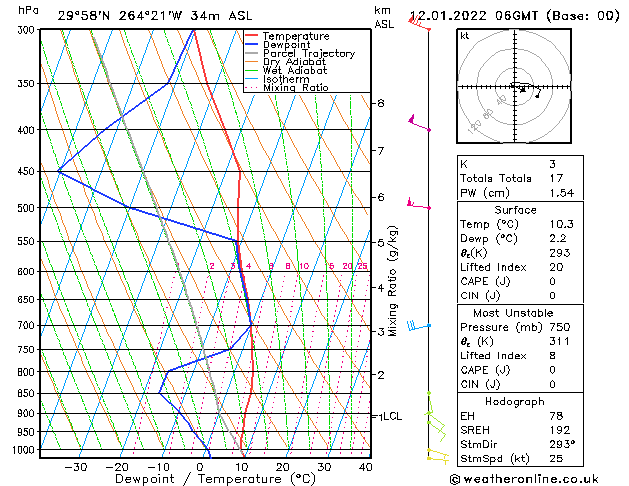Viewport: 629px width, 486px height.
Task: Click the blue wind barb at 700 hPa
Action: coord(419,326)
